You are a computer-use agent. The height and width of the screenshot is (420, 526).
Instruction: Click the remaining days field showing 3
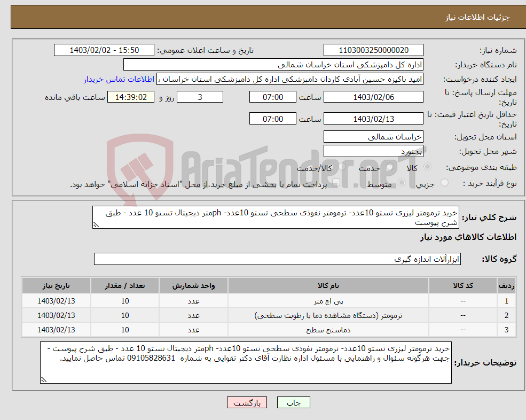tap(200, 97)
